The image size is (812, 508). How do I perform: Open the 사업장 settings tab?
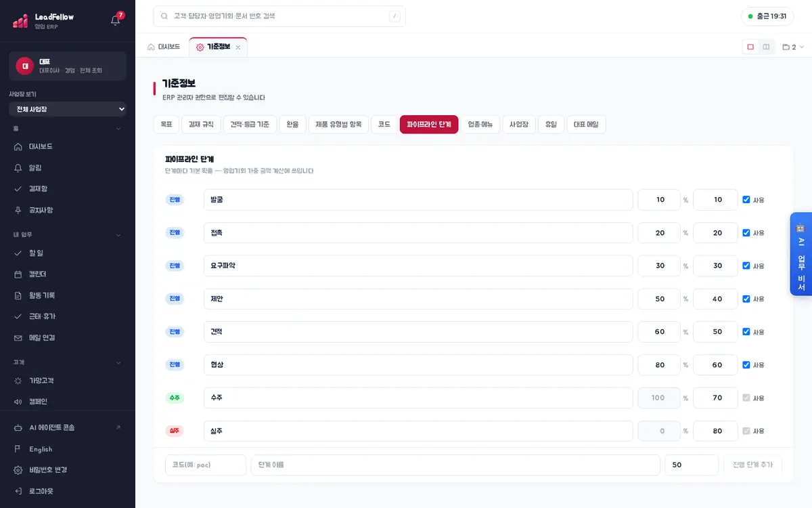519,125
